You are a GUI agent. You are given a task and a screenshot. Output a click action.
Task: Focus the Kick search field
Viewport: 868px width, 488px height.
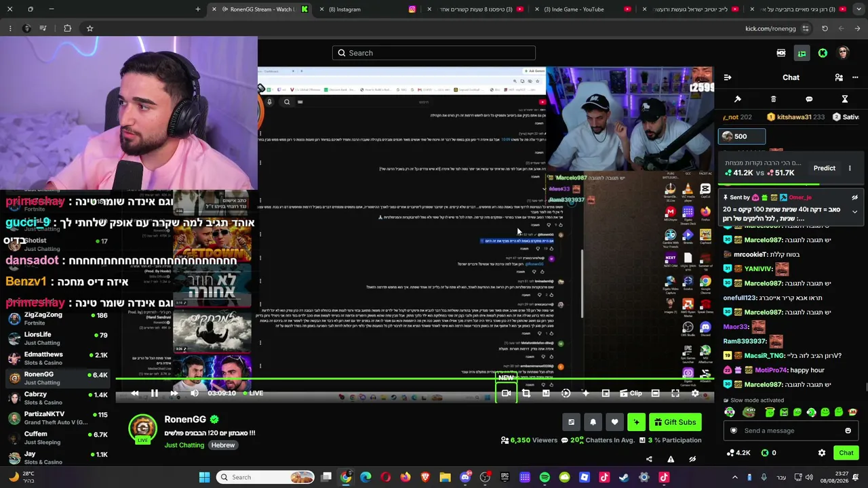(434, 53)
